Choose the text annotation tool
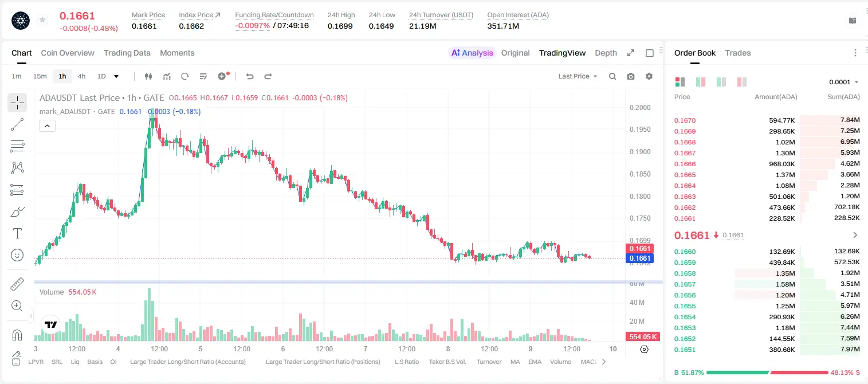This screenshot has width=868, height=384. click(x=17, y=233)
